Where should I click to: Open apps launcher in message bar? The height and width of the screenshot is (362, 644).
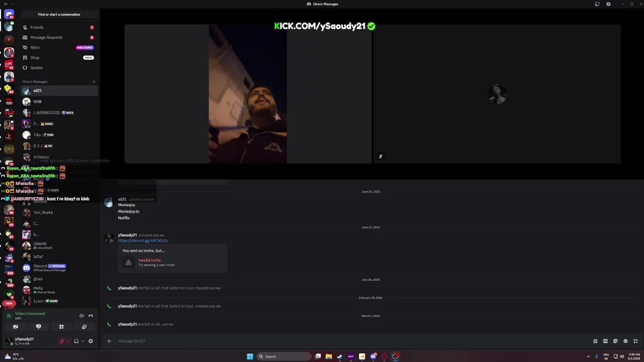635,341
